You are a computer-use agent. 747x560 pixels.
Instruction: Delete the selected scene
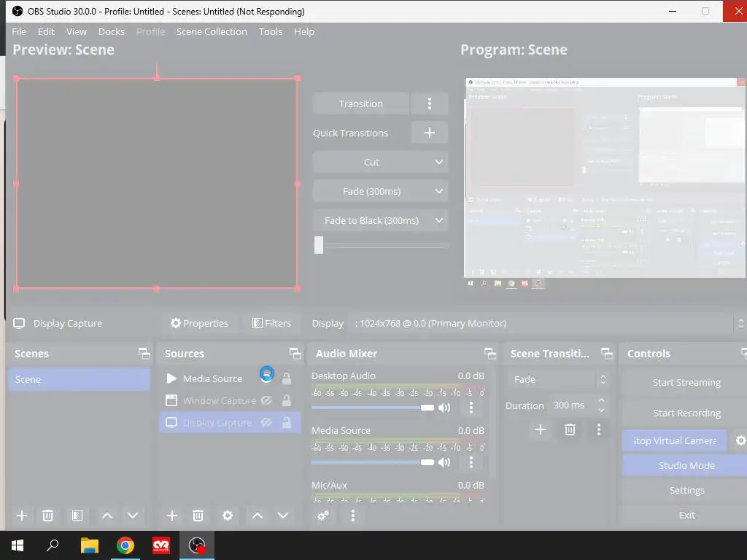[x=47, y=516]
